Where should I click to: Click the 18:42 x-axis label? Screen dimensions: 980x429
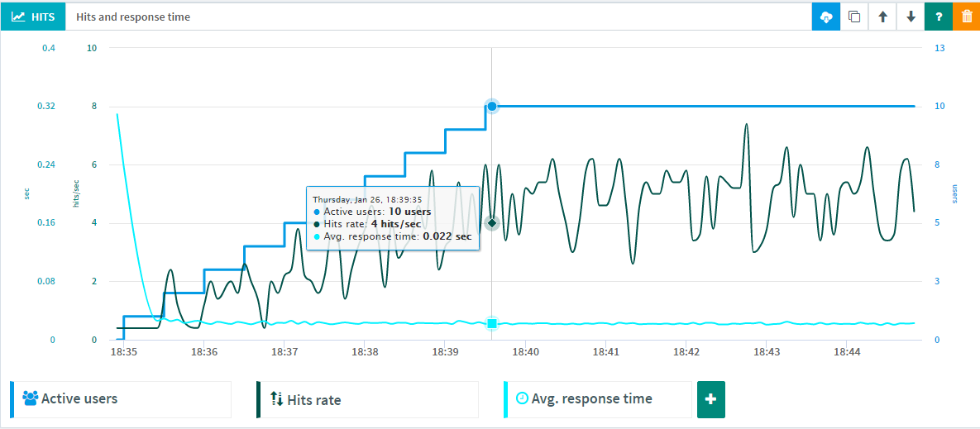click(686, 352)
